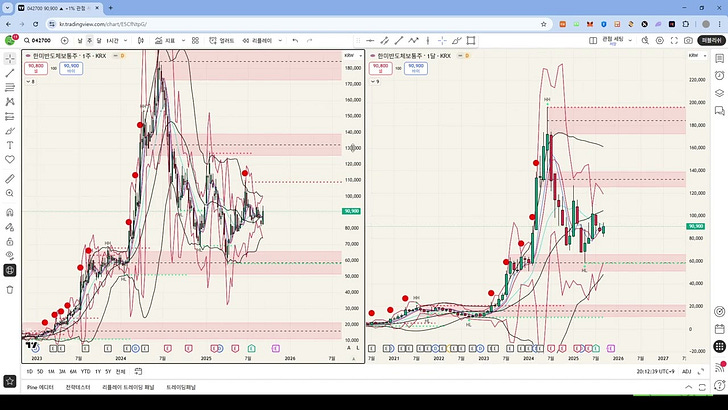Open the forecasting and measurement tools
728x410 pixels.
pos(10,116)
